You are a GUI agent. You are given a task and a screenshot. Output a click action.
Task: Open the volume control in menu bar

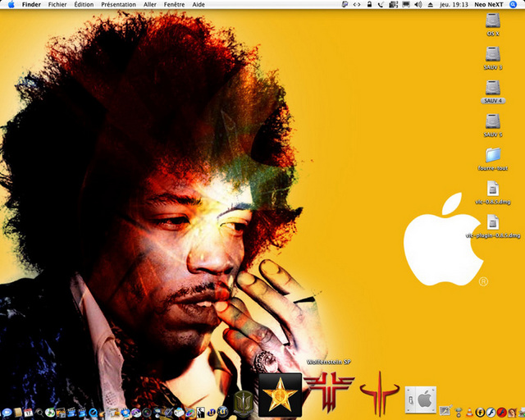[x=418, y=5]
